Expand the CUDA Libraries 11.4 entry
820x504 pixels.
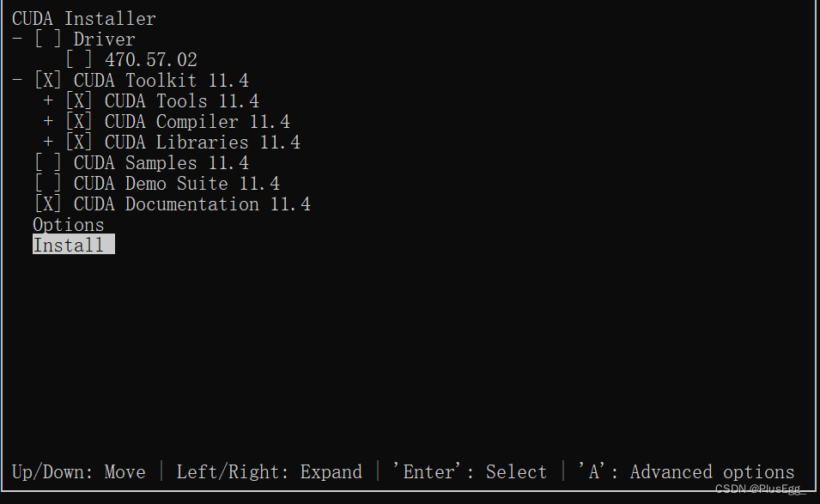pos(48,142)
